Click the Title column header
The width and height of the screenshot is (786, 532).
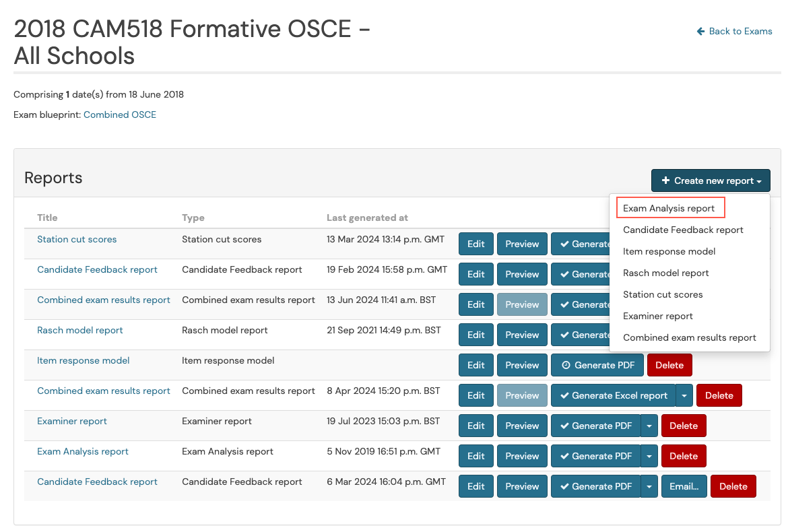click(x=47, y=218)
